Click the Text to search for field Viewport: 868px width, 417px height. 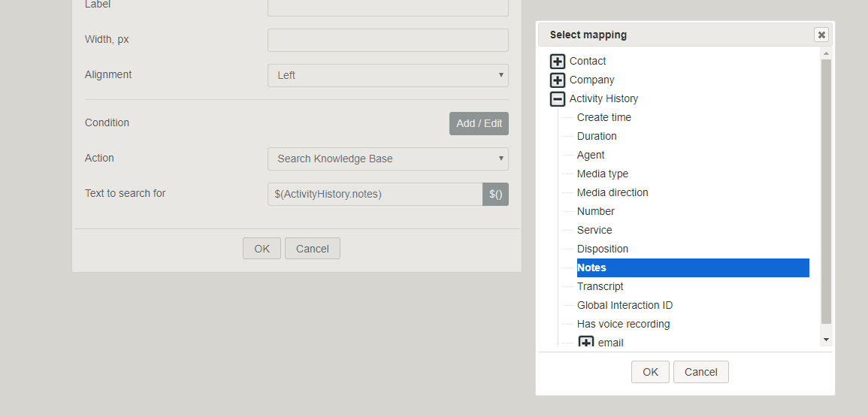375,195
